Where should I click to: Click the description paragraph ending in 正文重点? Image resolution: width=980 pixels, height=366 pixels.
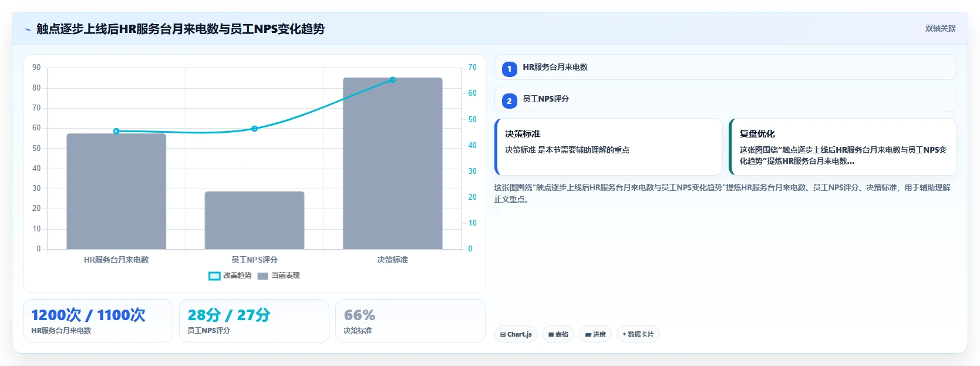click(x=722, y=193)
